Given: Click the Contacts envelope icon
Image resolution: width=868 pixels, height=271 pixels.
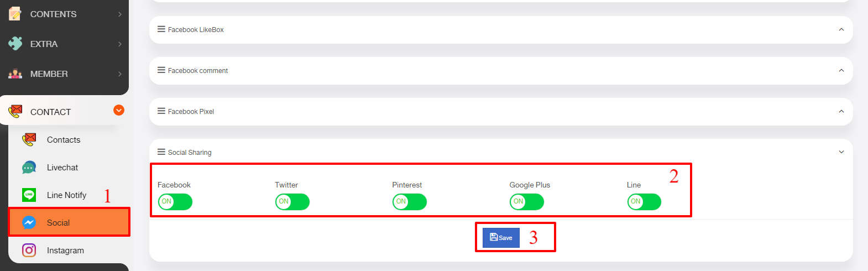Looking at the screenshot, I should pos(29,139).
